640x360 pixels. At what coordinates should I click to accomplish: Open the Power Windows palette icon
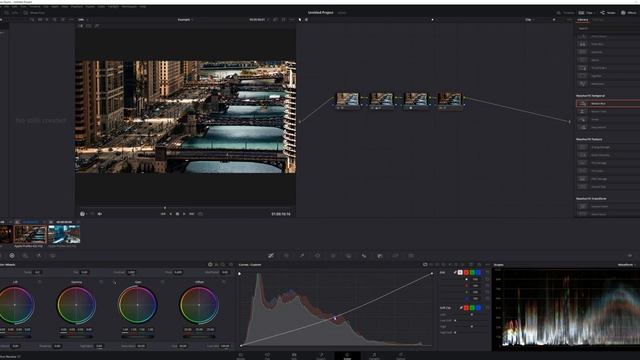(318, 256)
